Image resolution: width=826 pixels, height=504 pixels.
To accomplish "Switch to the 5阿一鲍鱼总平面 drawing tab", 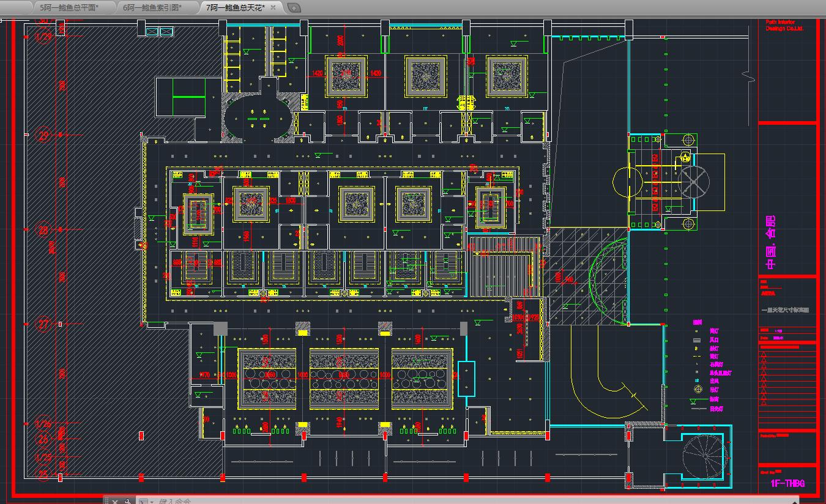I will [x=69, y=8].
